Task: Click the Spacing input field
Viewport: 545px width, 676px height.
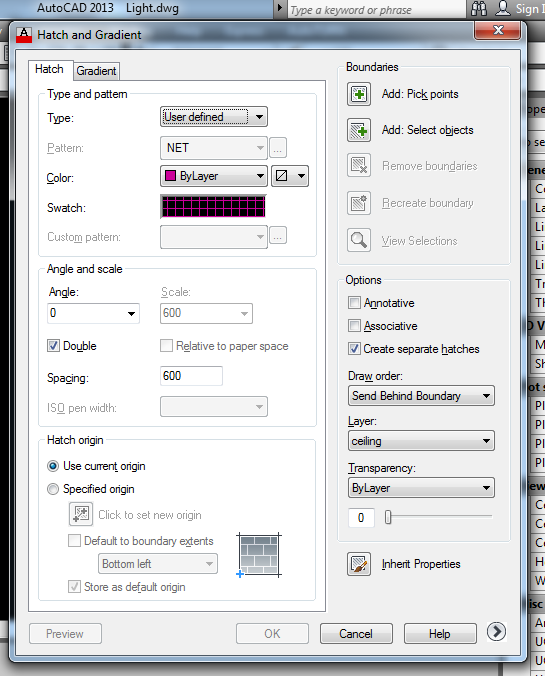Action: coord(191,376)
